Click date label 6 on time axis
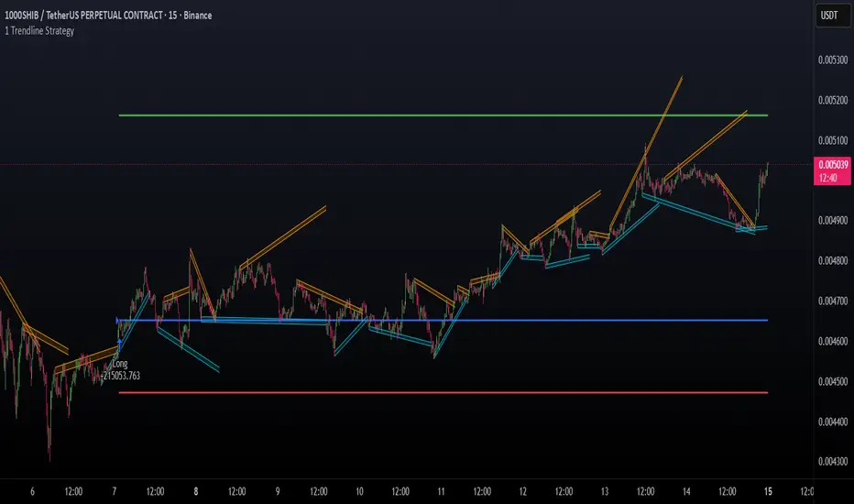Image resolution: width=854 pixels, height=504 pixels. click(x=32, y=492)
